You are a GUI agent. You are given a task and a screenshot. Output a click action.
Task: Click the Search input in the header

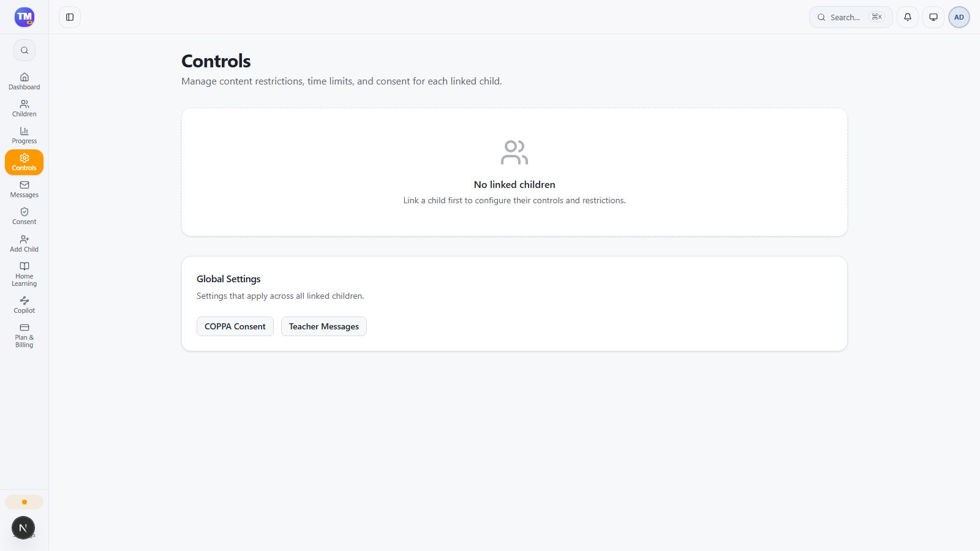pyautogui.click(x=851, y=17)
